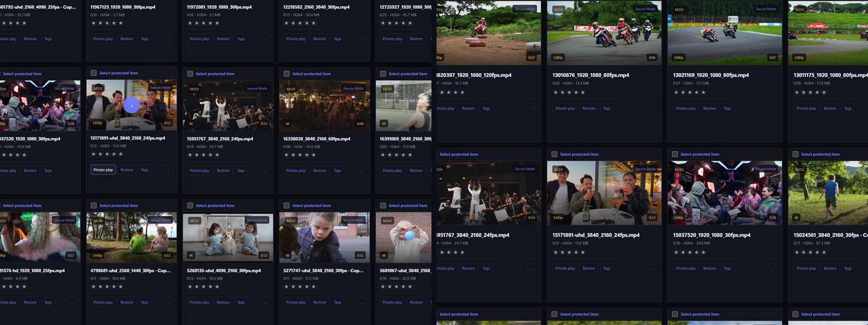Viewport: 868px width, 325px height.
Task: Tick the checkbox for the 5601067-uhd_3840_2160 card
Action: tap(383, 206)
